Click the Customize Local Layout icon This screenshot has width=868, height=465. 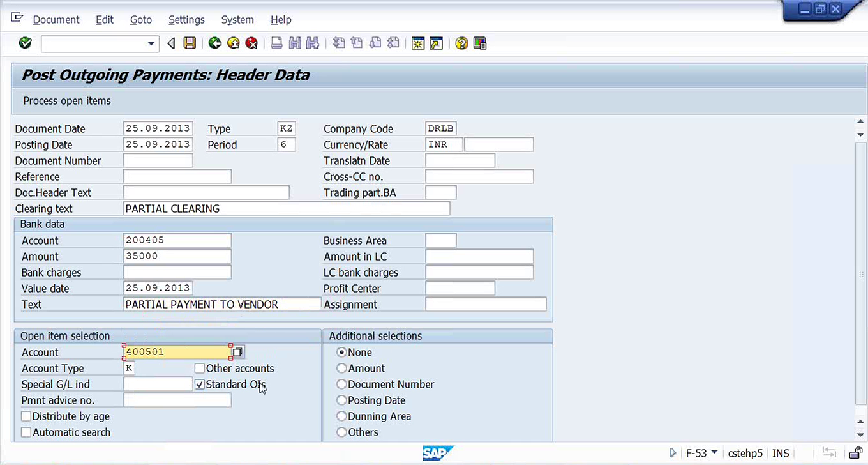pyautogui.click(x=480, y=43)
